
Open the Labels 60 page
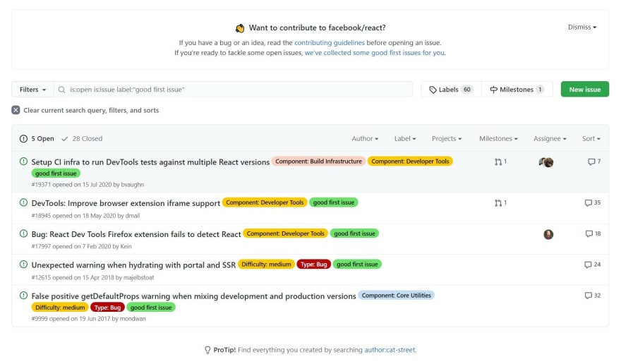(x=452, y=90)
